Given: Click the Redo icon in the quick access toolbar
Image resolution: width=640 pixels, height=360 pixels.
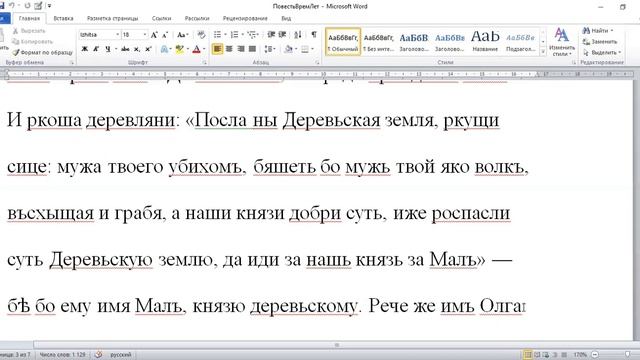Looking at the screenshot, I should [27, 6].
